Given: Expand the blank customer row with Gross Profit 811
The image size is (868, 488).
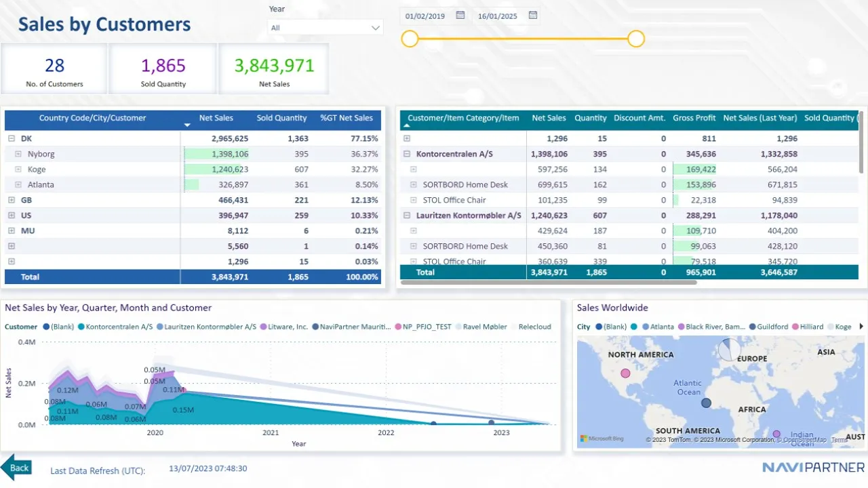Looking at the screenshot, I should pos(407,138).
